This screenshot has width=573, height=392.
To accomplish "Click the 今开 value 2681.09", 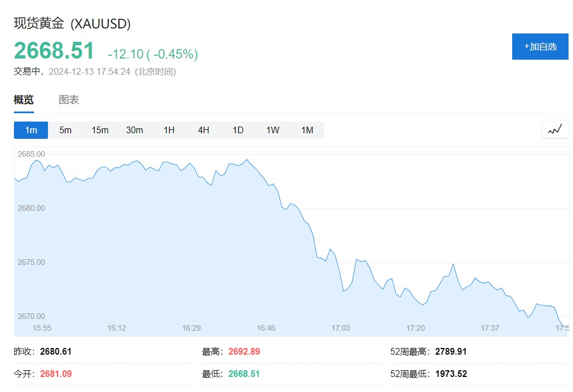I will [56, 374].
